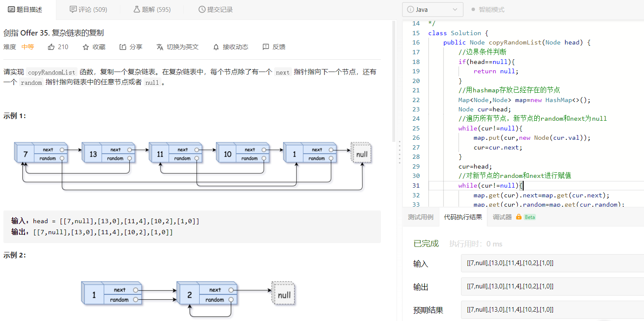Click the info icon beside Java
The height and width of the screenshot is (321, 644).
(x=410, y=9)
